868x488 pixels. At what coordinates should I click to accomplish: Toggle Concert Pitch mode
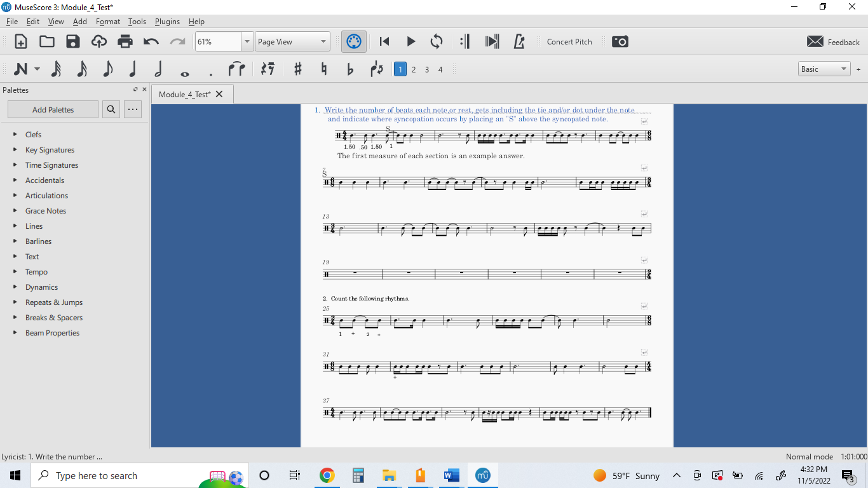[569, 41]
